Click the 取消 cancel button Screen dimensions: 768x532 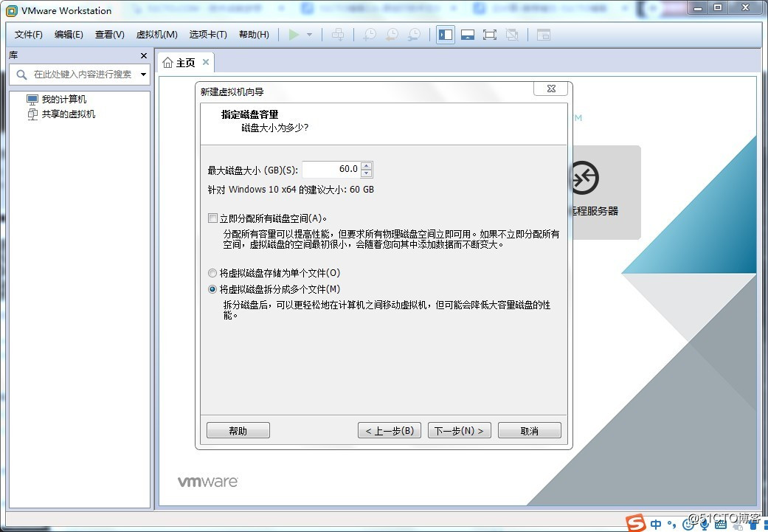click(x=530, y=431)
